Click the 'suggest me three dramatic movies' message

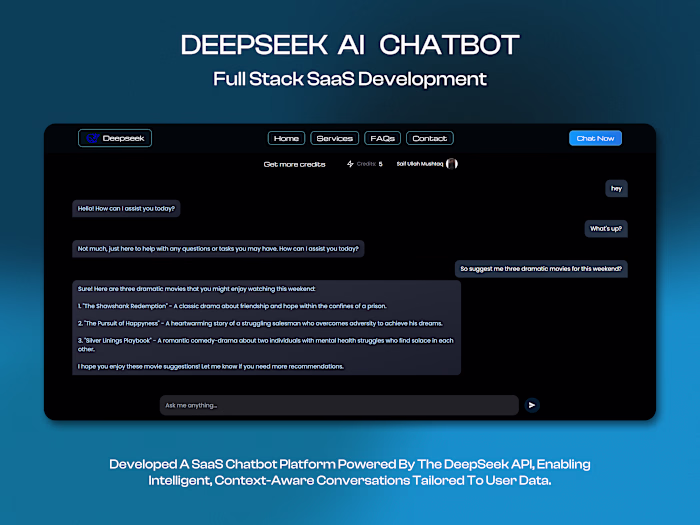(541, 269)
